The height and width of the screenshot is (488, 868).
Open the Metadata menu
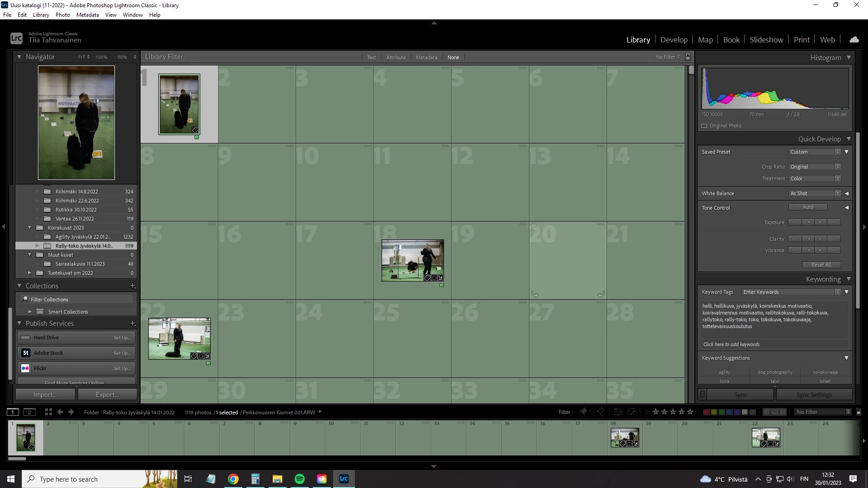(87, 15)
